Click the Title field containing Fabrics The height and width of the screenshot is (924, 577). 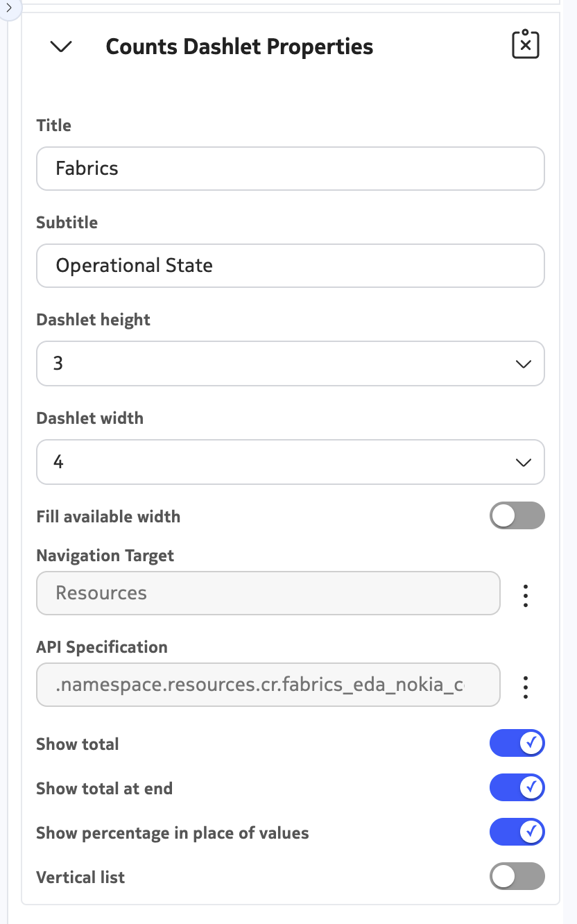(x=290, y=168)
